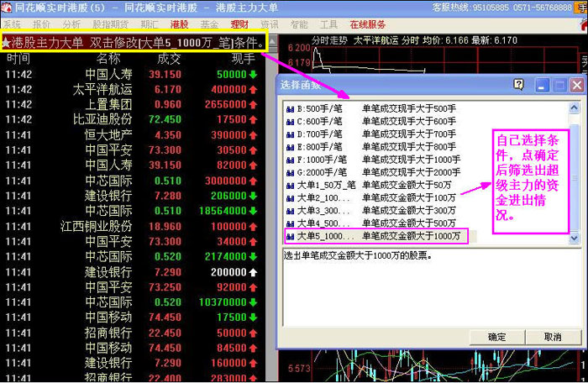
Task: Click the star icon before 港股主力大单 title
Action: [x=6, y=41]
